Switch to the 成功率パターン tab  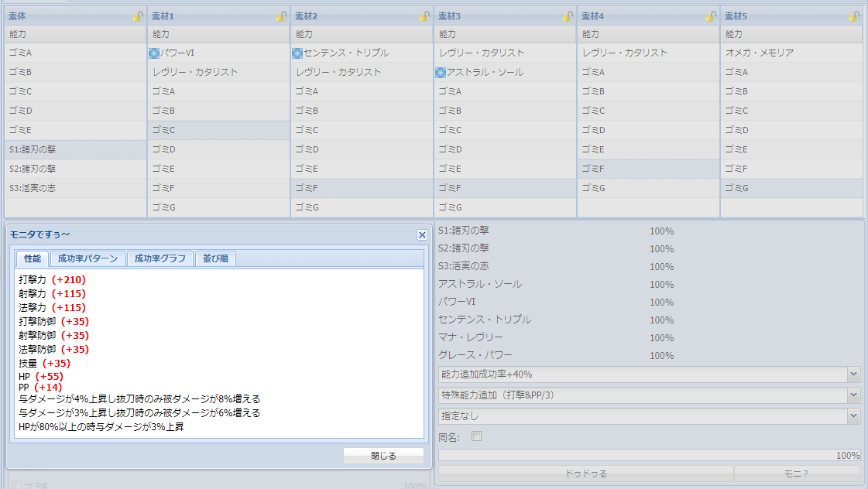pos(87,259)
